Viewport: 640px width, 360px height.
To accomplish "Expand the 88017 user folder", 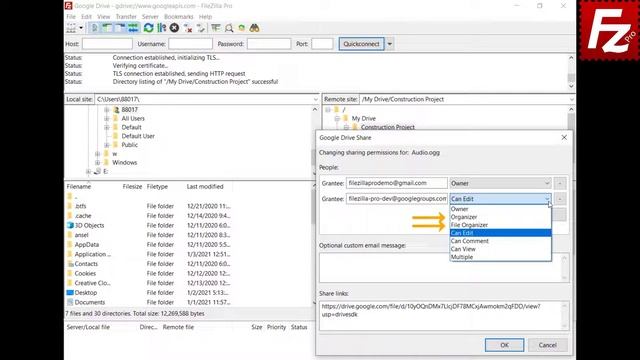I will pyautogui.click(x=107, y=110).
